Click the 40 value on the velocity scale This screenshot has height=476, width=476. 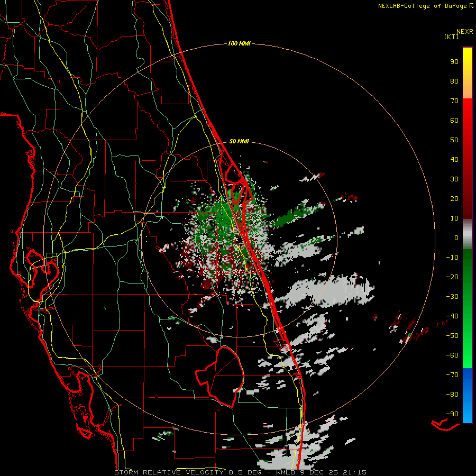click(x=454, y=159)
